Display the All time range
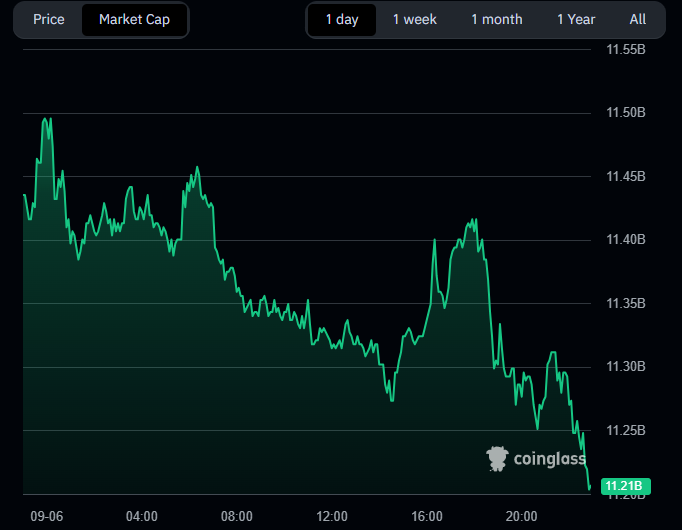Screen dimensions: 682x530 tap(638, 20)
